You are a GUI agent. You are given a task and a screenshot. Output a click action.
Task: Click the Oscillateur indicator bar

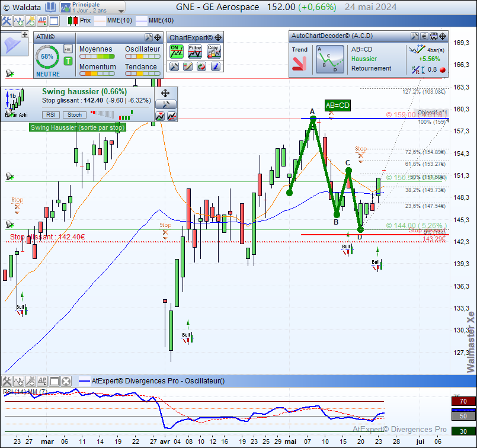click(x=143, y=56)
